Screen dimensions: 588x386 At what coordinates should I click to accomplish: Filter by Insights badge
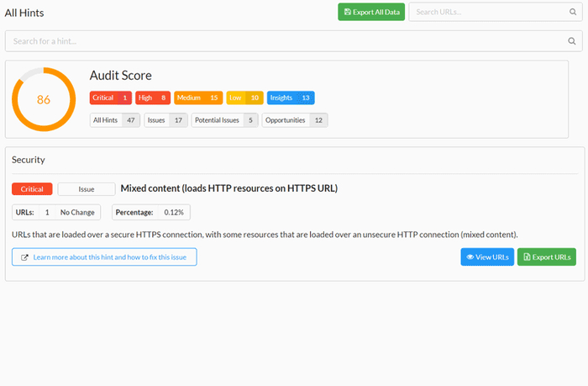pyautogui.click(x=291, y=98)
